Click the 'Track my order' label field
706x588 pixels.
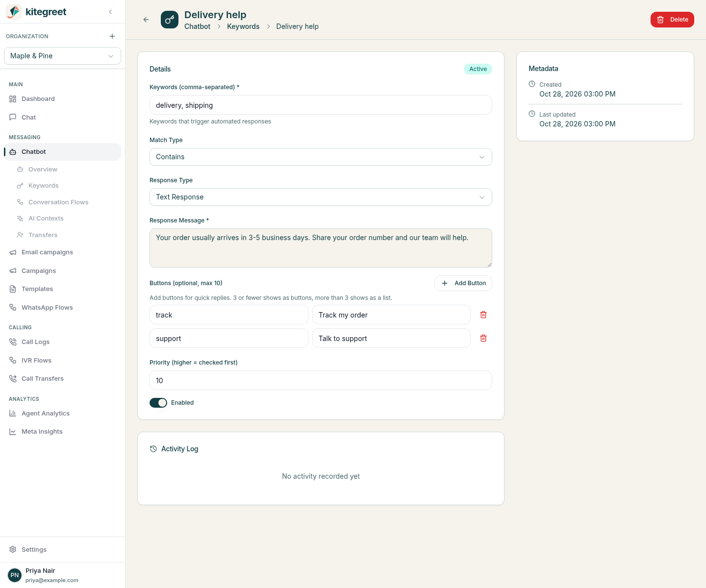(391, 315)
